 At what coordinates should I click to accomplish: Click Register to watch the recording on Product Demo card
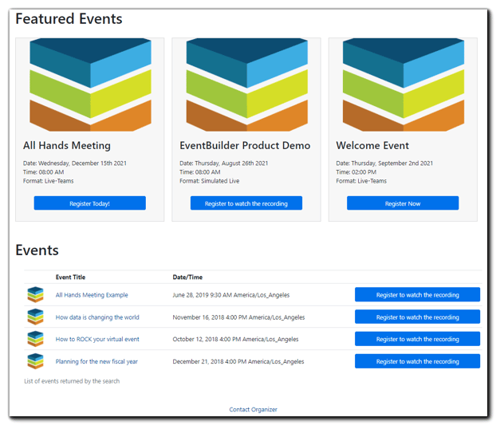coord(246,203)
